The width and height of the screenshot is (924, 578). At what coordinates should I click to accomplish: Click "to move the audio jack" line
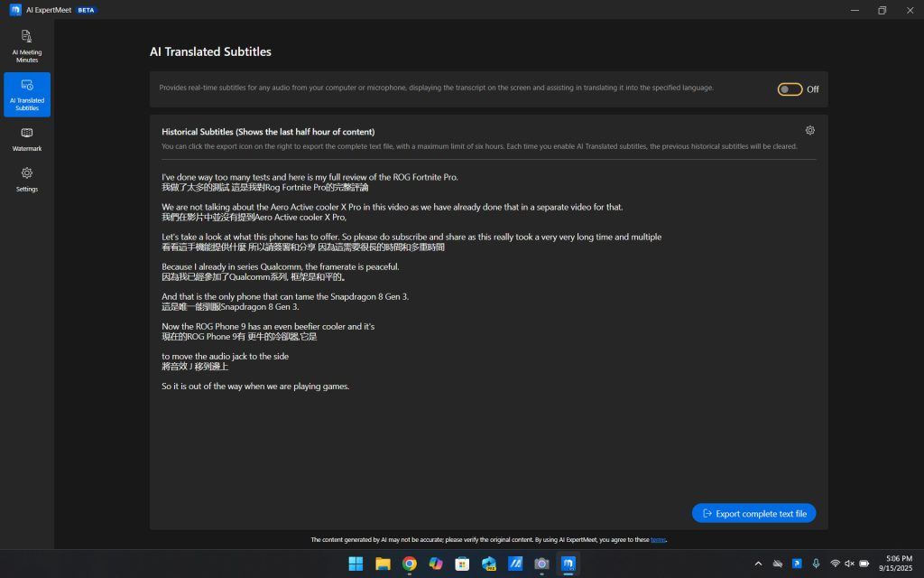pos(225,356)
